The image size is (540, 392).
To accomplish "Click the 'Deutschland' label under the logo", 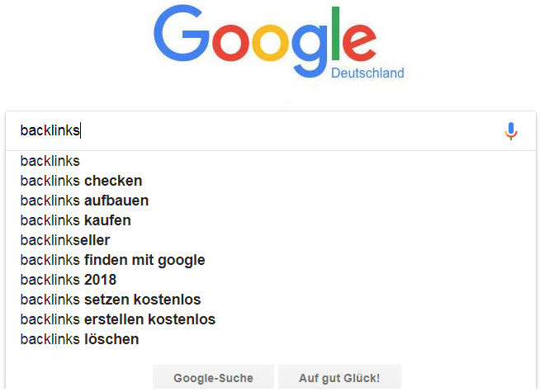I will click(x=367, y=73).
